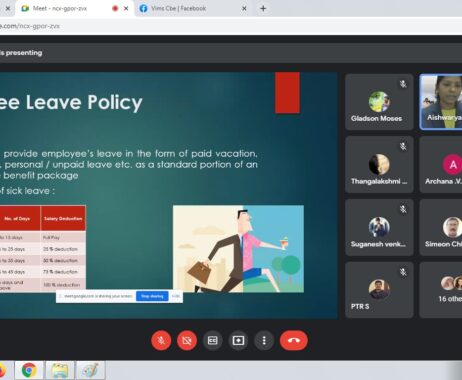Click the 'is presenting' status text
This screenshot has width=462, height=380.
tap(21, 53)
